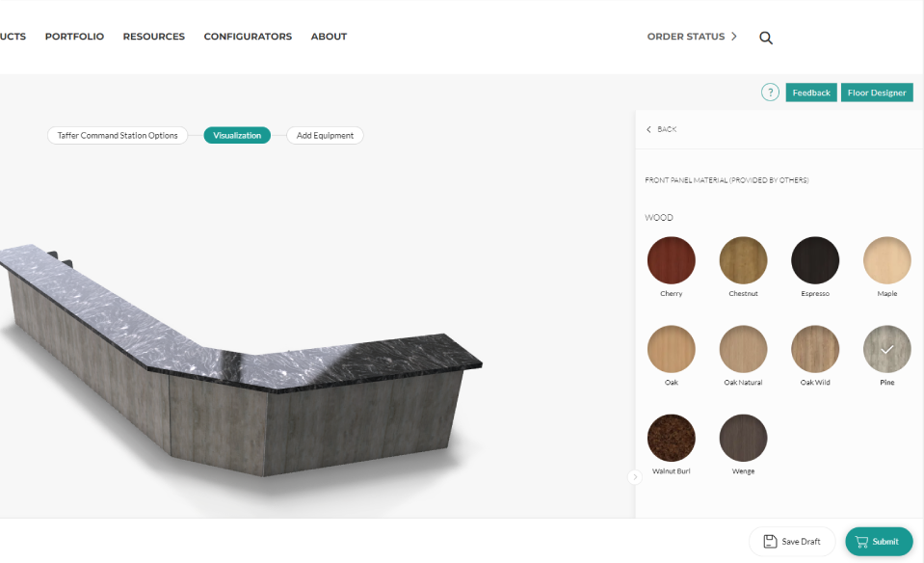Pick the Maple wood swatch
Image resolution: width=924 pixels, height=563 pixels.
pyautogui.click(x=886, y=260)
